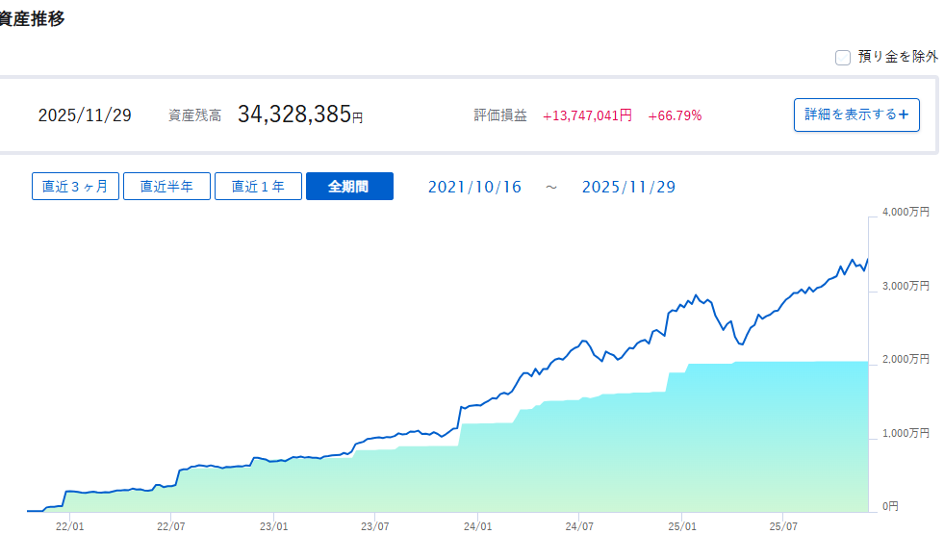Select the 直近半年 period tab
Screen dimensions: 944x560
point(166,187)
